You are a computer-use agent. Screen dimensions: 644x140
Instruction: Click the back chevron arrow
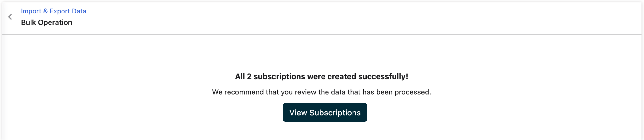point(10,17)
